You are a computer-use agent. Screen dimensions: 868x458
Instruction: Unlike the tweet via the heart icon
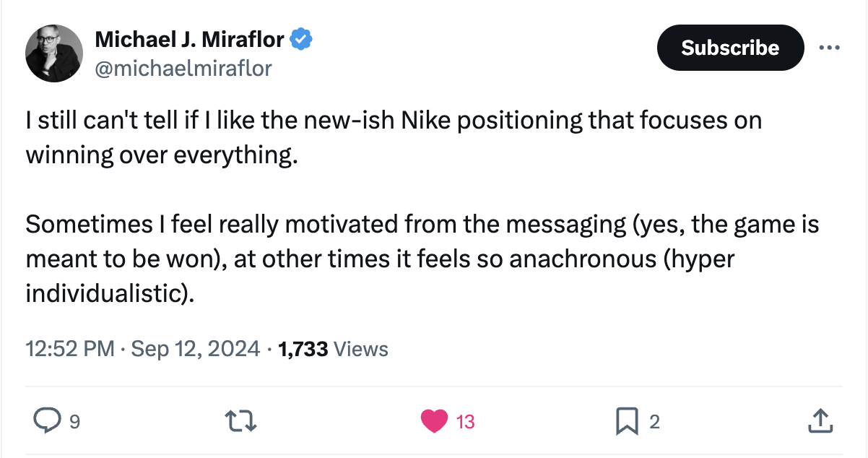pos(434,420)
